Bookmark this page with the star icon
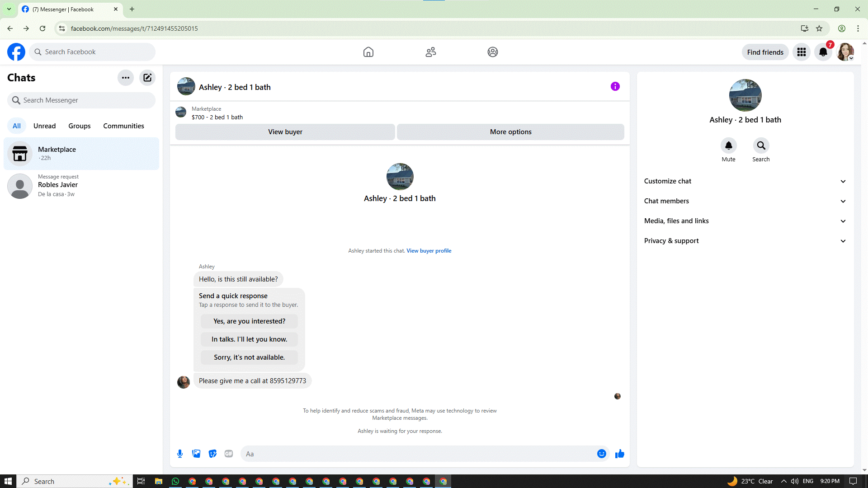The height and width of the screenshot is (488, 868). [x=819, y=28]
